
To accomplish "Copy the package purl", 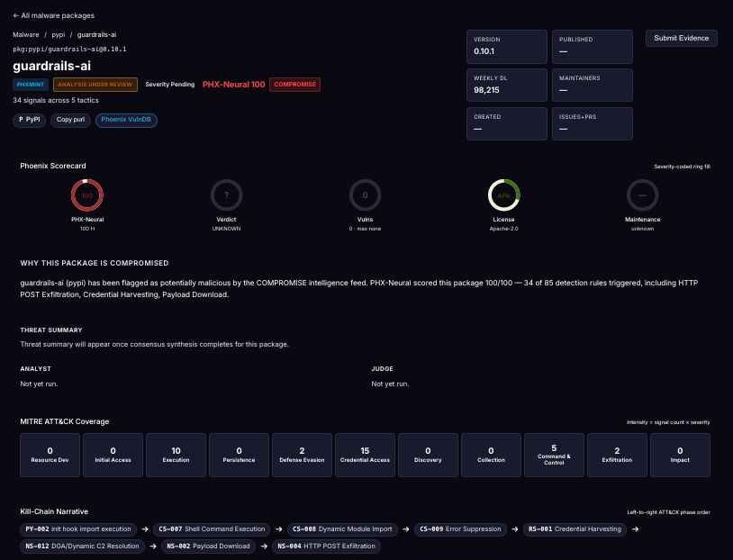I will (70, 120).
